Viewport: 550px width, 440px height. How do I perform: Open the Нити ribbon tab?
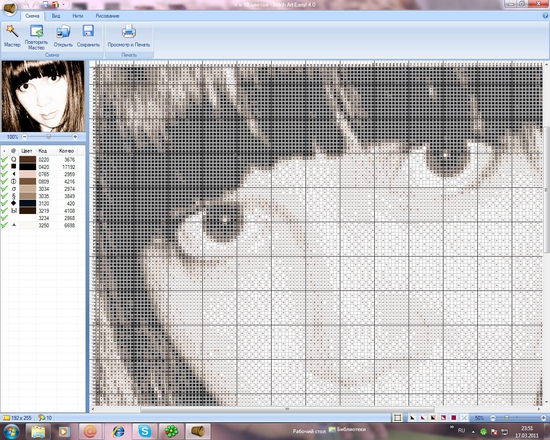pyautogui.click(x=78, y=16)
